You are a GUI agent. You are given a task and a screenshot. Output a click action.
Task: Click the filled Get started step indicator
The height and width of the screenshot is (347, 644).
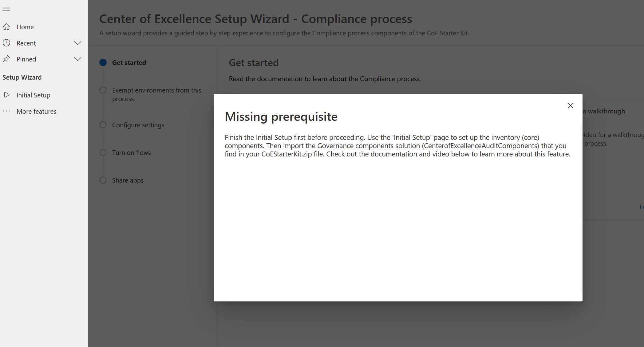[x=103, y=62]
